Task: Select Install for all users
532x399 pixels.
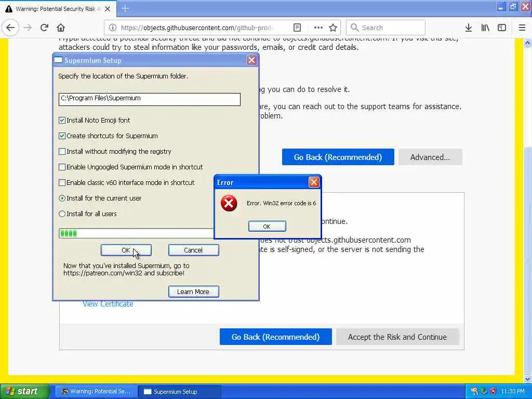Action: [62, 214]
